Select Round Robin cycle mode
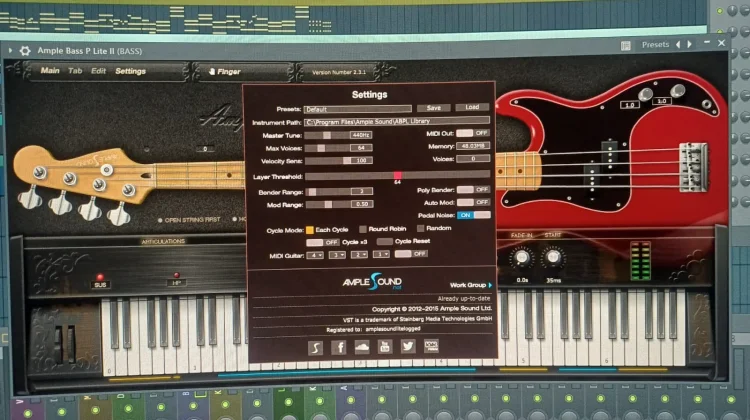 (x=363, y=229)
